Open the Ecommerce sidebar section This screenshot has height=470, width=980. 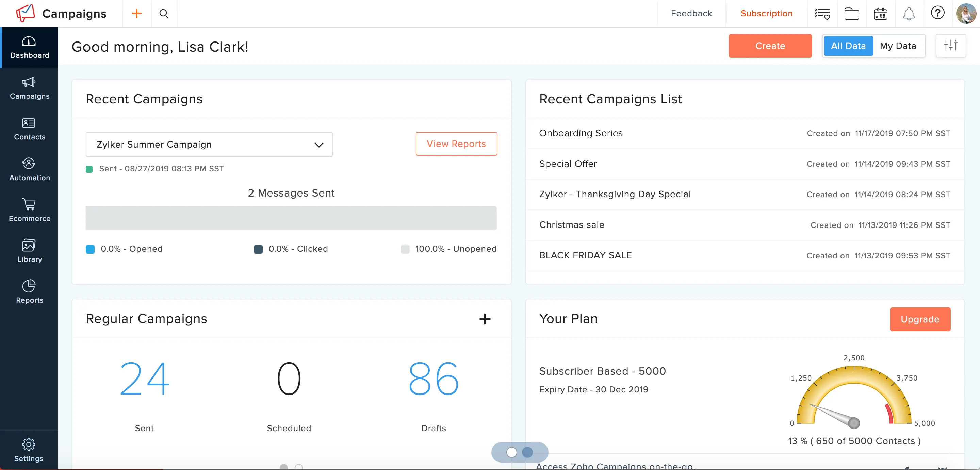[x=29, y=210]
